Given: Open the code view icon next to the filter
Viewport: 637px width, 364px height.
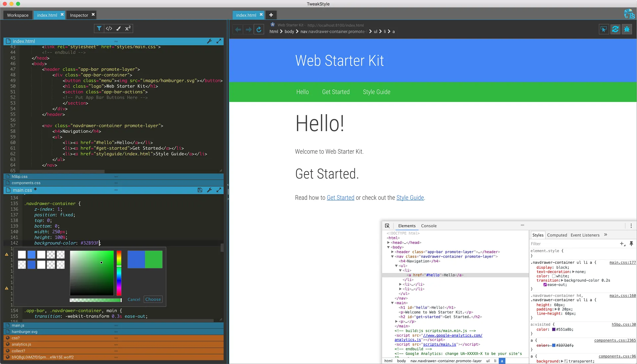Looking at the screenshot, I should tap(109, 29).
